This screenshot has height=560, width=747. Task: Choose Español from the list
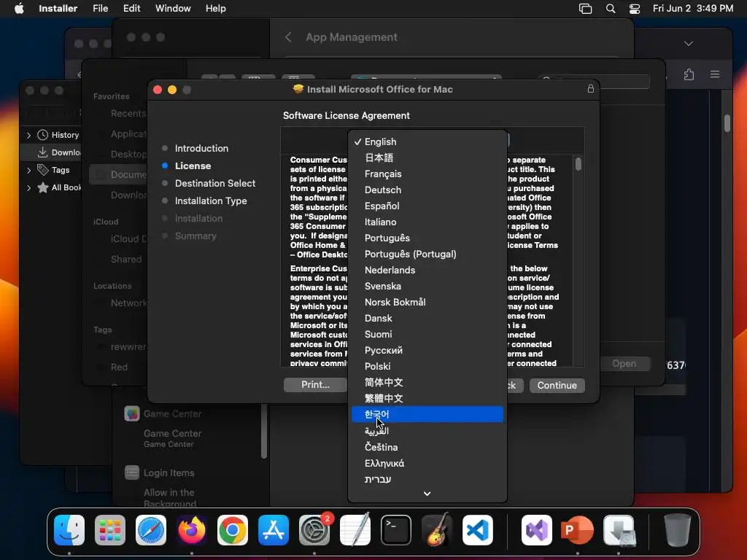coord(427,206)
